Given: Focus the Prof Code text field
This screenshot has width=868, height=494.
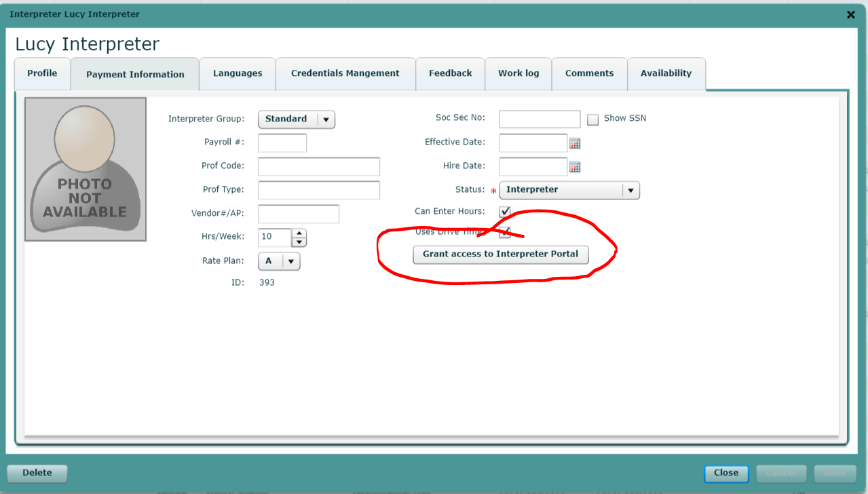Looking at the screenshot, I should (x=319, y=166).
